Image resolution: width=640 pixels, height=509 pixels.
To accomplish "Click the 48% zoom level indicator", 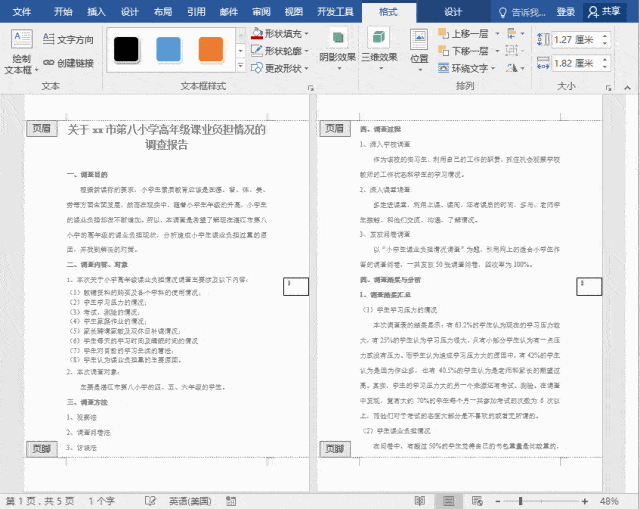I will 609,501.
